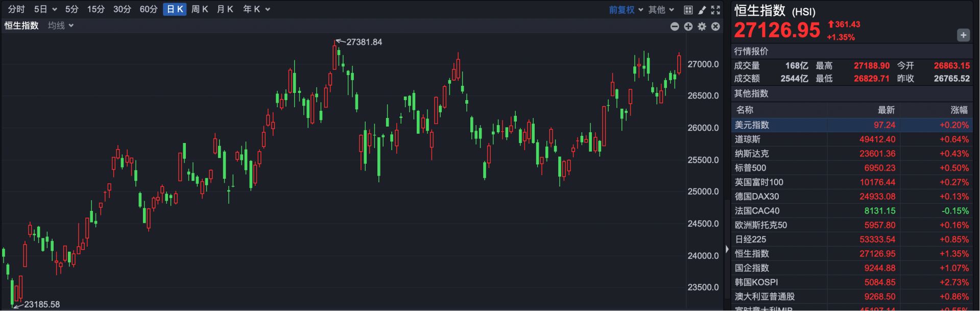Open chart settings gear
The image size is (980, 311).
(702, 26)
